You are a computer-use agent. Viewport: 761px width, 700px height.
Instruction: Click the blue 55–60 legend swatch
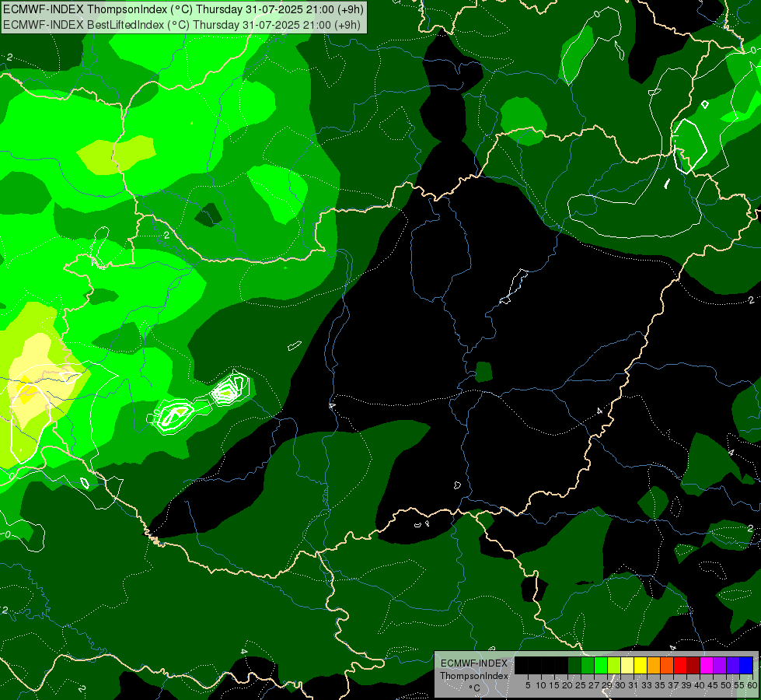(746, 665)
